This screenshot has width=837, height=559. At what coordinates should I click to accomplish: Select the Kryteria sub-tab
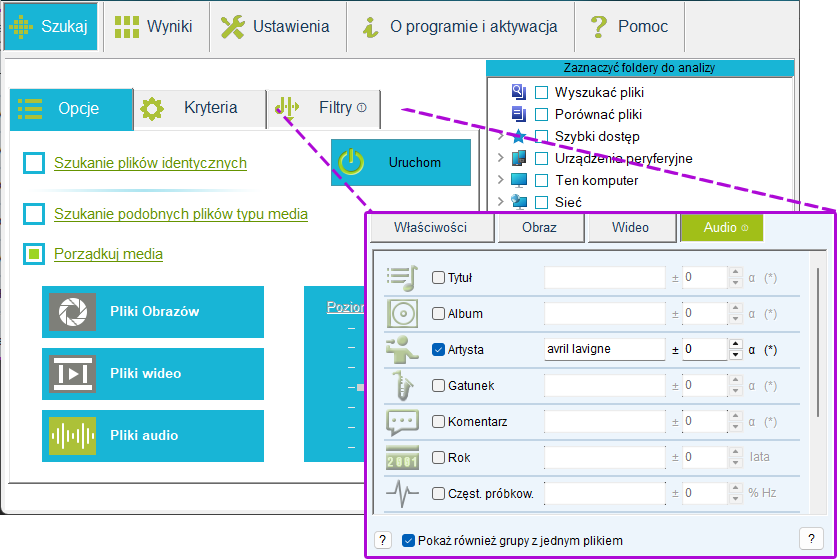(200, 109)
